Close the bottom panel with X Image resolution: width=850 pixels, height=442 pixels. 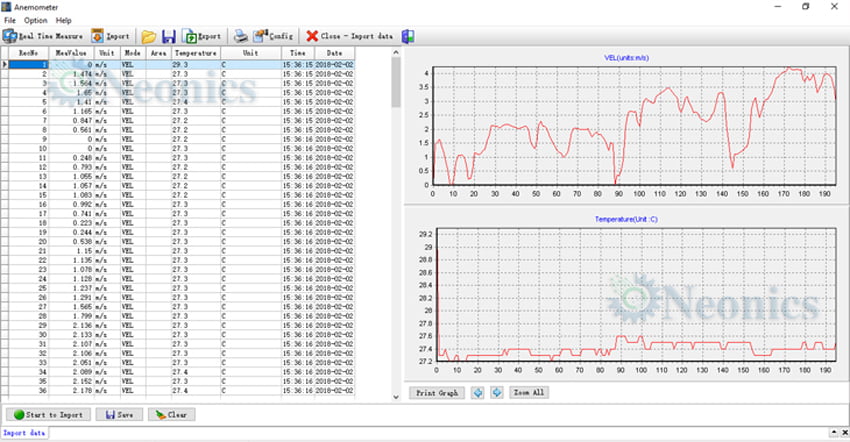845,432
